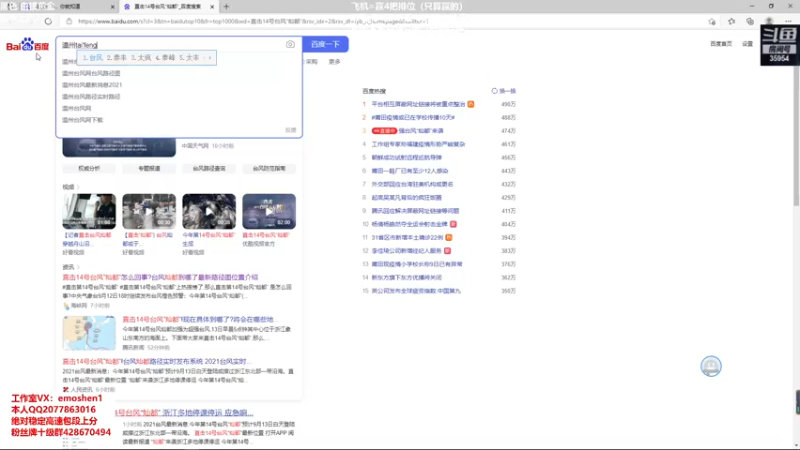Open a new browser tab

pyautogui.click(x=226, y=7)
